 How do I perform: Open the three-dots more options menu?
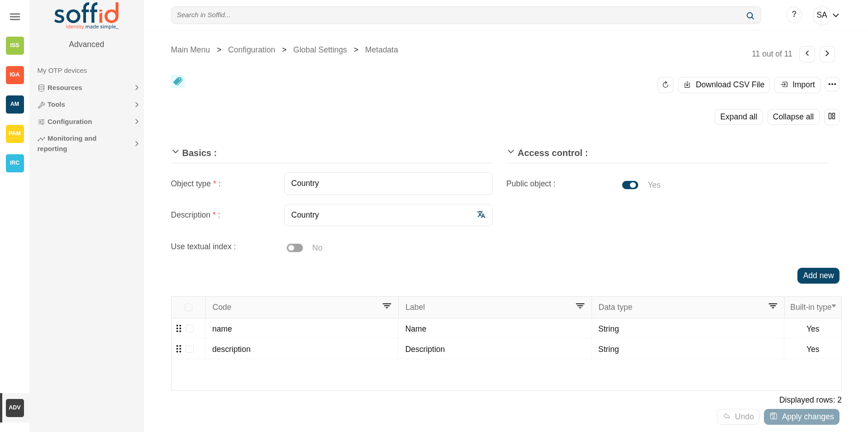(832, 85)
